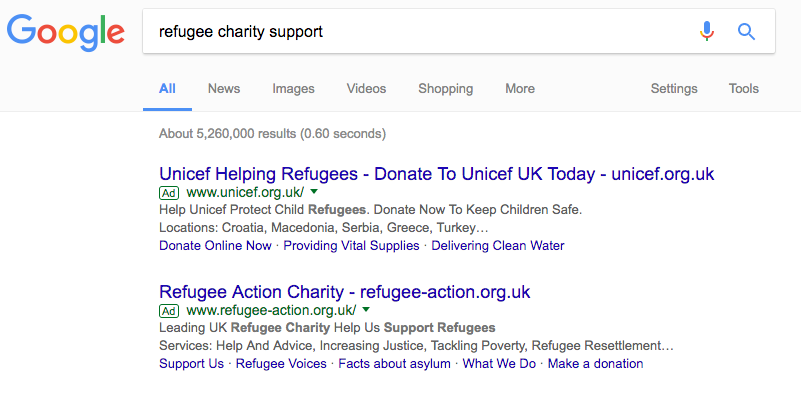Click into the search query text box
Viewport: 801px width, 394px height.
point(419,32)
